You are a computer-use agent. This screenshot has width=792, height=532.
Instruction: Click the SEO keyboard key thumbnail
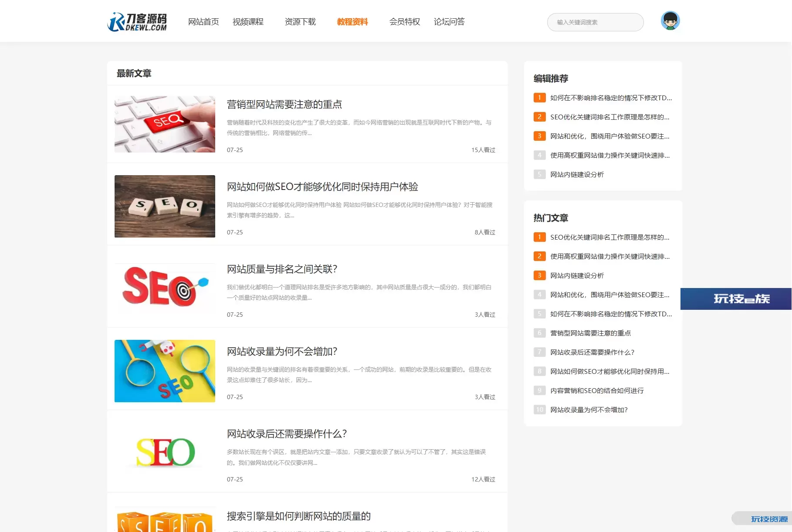pyautogui.click(x=165, y=124)
